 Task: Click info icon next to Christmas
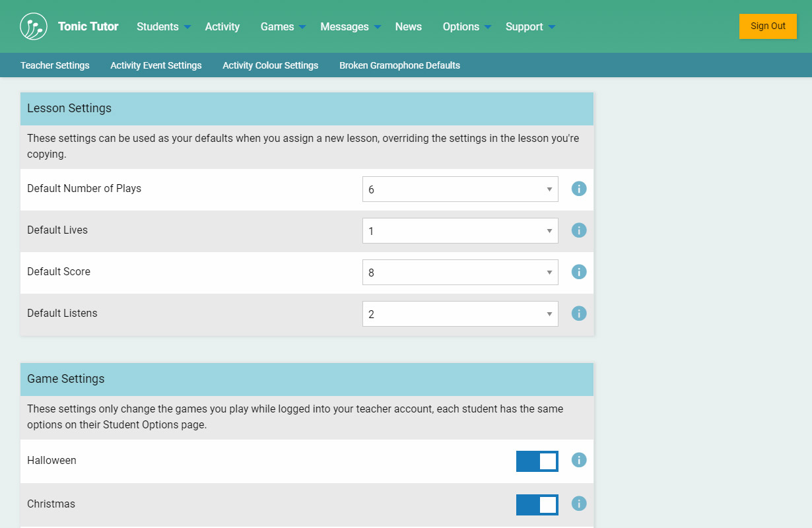[x=579, y=504]
